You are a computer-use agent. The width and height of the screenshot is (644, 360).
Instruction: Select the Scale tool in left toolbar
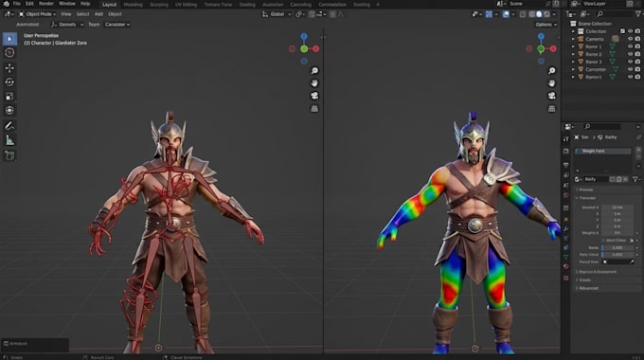pyautogui.click(x=9, y=97)
